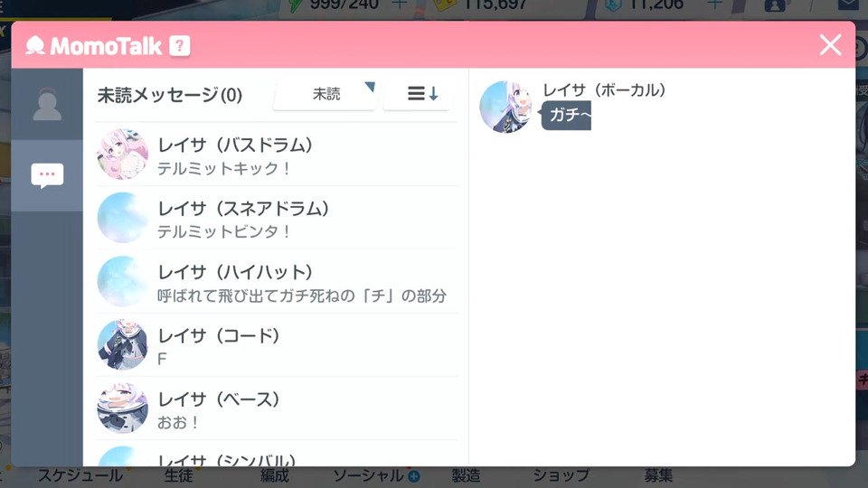Image resolution: width=868 pixels, height=488 pixels.
Task: Click レイサ（ボーカル） avatar in chat pane
Action: [x=505, y=107]
